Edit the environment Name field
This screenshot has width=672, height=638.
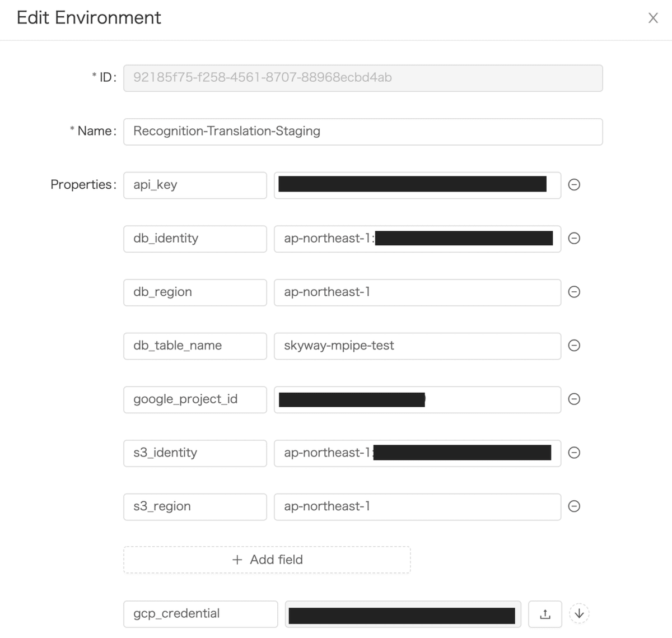(363, 132)
